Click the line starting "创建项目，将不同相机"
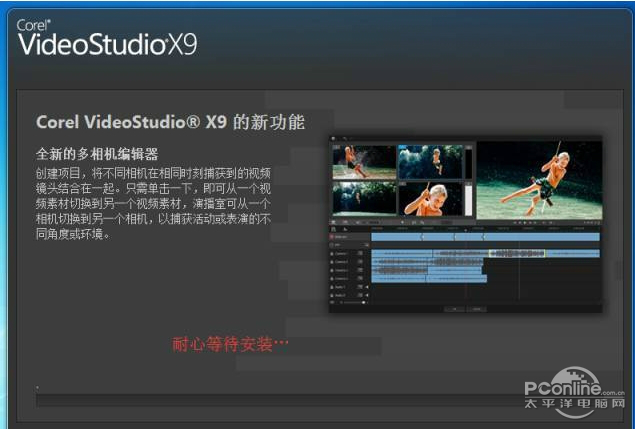This screenshot has width=635, height=429. (153, 173)
